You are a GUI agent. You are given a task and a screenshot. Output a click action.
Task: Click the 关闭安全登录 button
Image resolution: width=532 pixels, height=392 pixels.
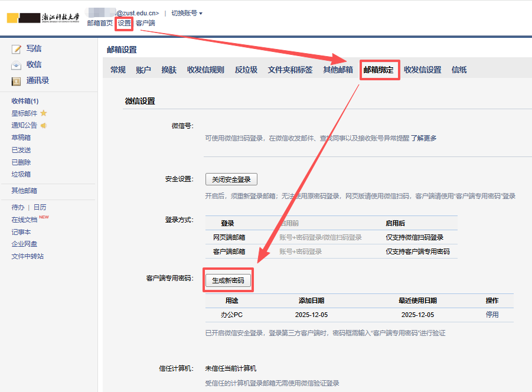click(231, 179)
